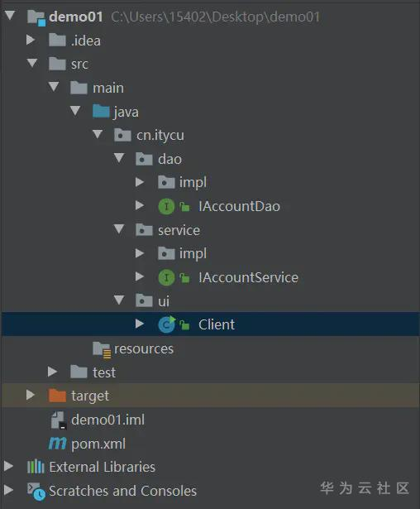420x509 pixels.
Task: Click the Maven pom.xml icon
Action: click(x=57, y=444)
